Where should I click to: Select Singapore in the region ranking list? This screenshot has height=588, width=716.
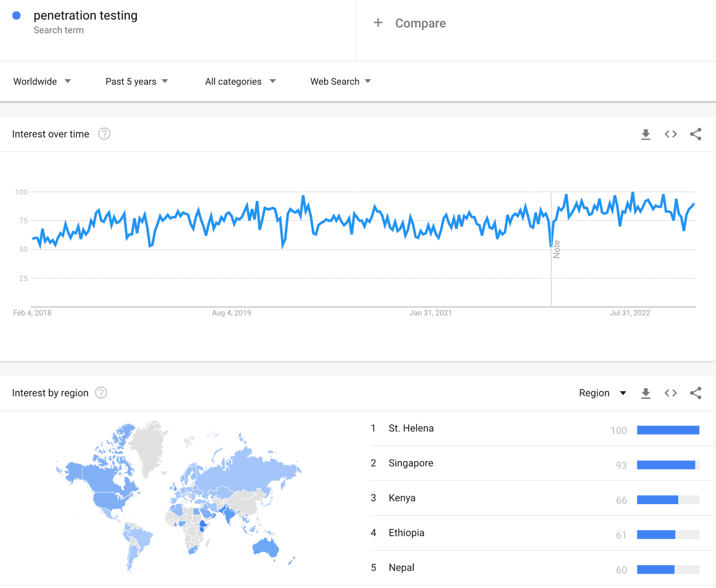click(411, 463)
